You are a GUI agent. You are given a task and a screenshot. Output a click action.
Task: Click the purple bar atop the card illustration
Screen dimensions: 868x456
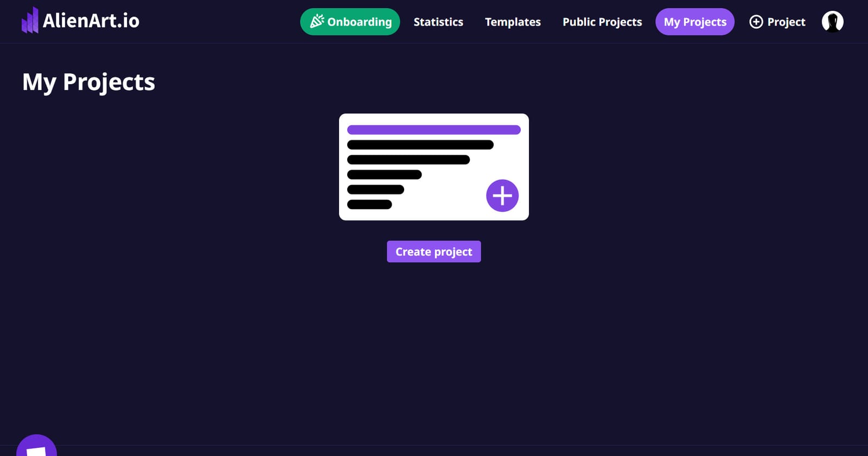433,130
